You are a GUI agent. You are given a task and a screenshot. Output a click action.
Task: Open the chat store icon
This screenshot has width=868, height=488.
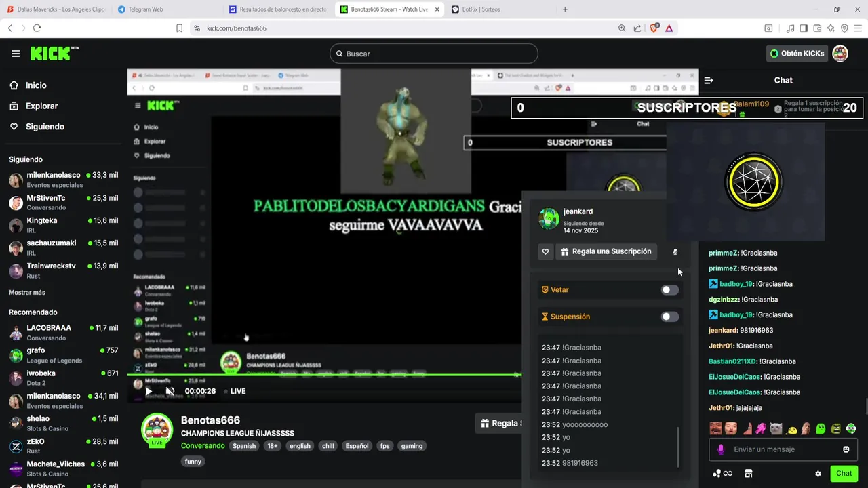coord(749,474)
